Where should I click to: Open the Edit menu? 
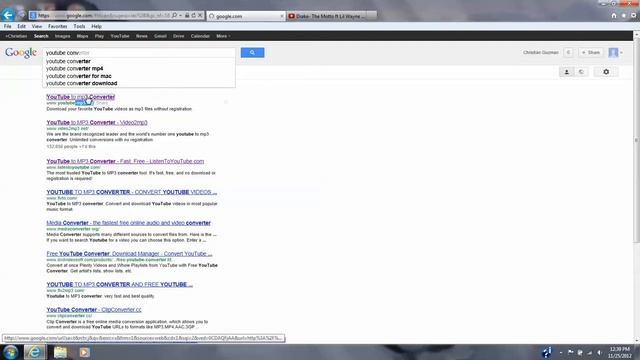pyautogui.click(x=21, y=26)
